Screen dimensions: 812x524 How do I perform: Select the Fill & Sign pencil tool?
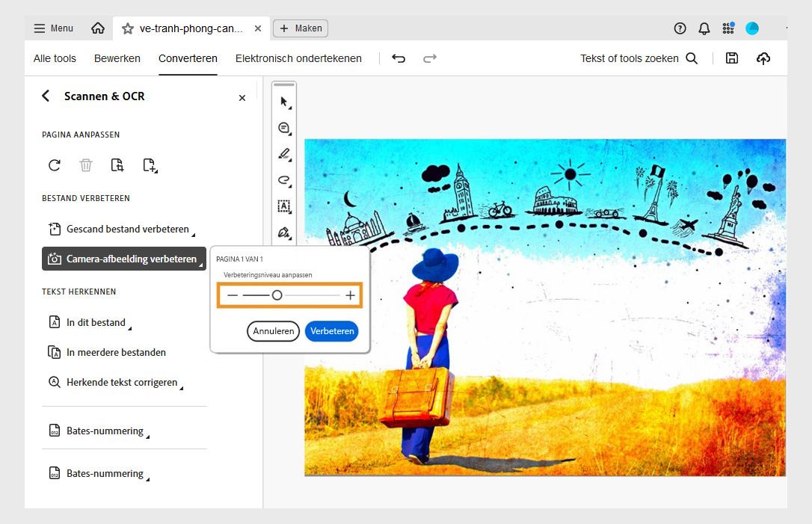click(284, 154)
